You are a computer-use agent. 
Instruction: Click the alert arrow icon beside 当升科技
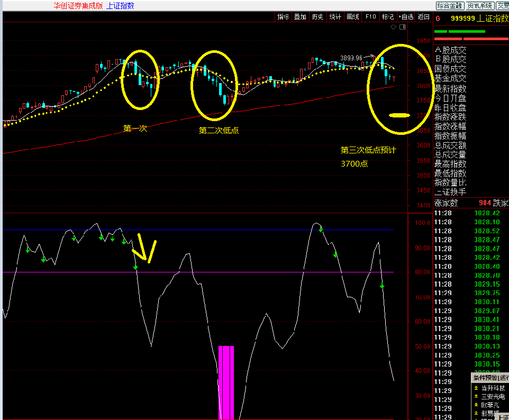(x=476, y=388)
